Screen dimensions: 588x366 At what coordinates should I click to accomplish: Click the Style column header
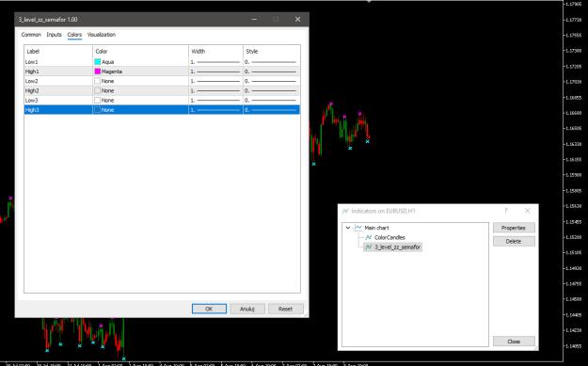click(272, 52)
